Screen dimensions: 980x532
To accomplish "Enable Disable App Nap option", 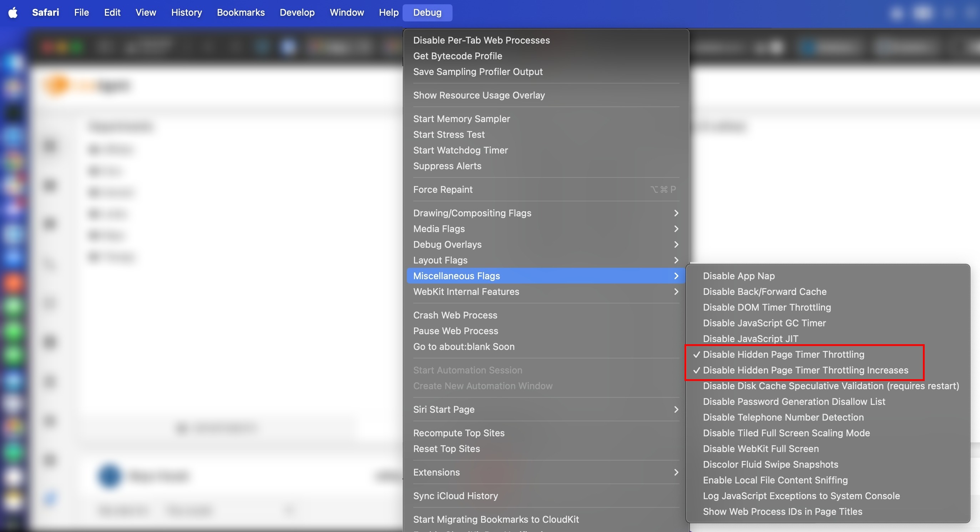I will click(738, 276).
